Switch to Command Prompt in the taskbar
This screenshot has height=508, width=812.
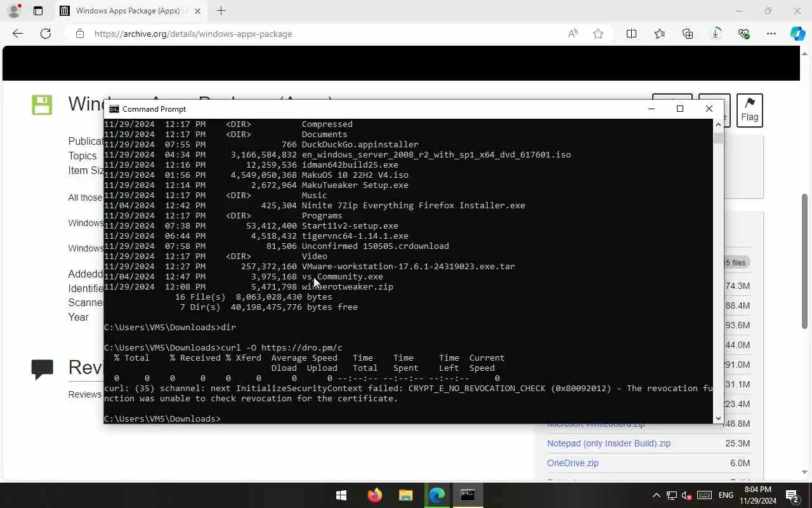[468, 495]
